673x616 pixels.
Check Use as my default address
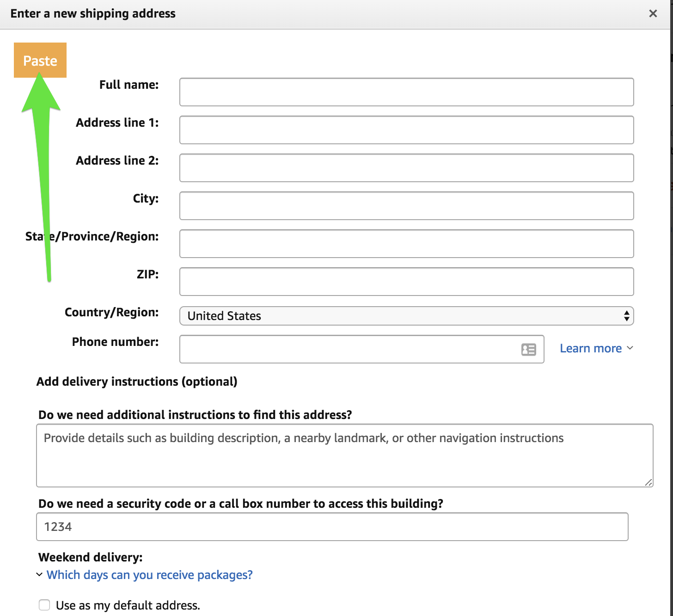pos(44,605)
